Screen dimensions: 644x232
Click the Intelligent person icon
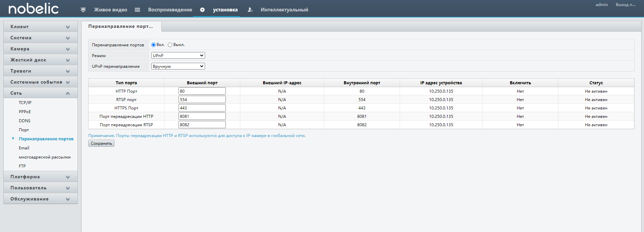250,10
